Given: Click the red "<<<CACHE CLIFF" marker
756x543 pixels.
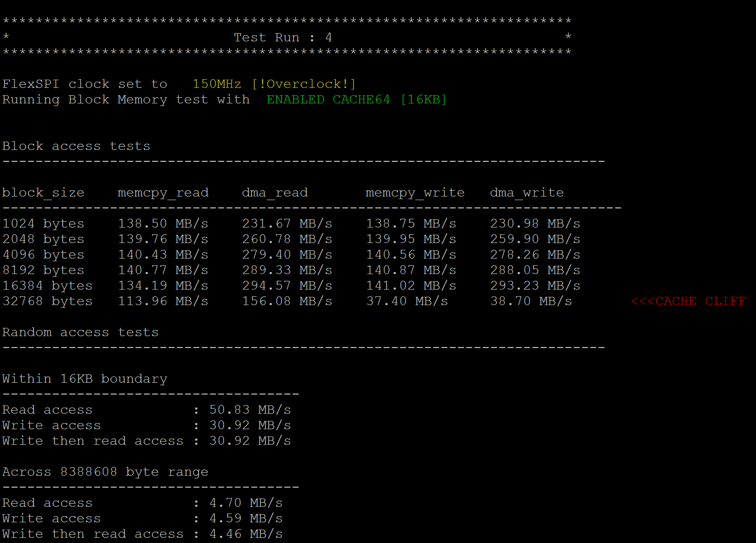Looking at the screenshot, I should tap(688, 301).
